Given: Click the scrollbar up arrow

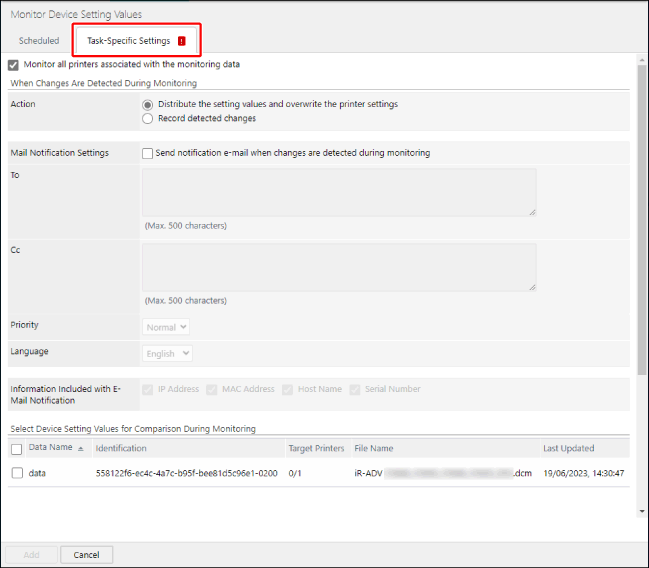Looking at the screenshot, I should [642, 59].
